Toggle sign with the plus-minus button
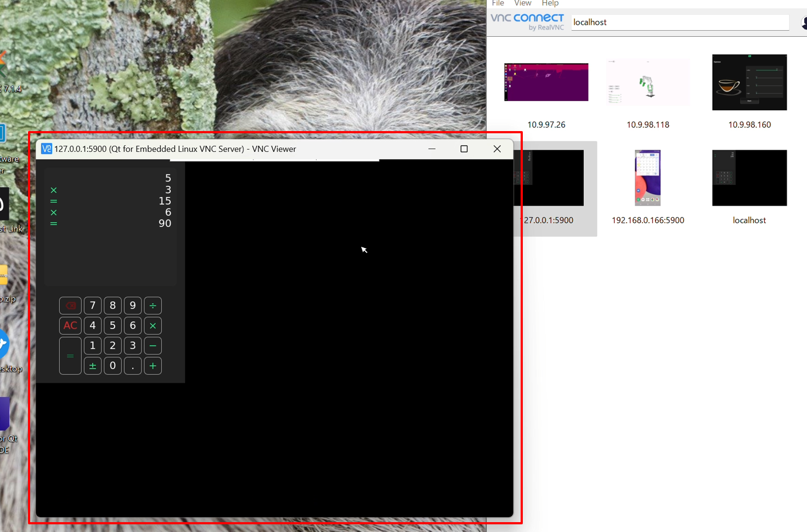807x532 pixels. coord(93,366)
